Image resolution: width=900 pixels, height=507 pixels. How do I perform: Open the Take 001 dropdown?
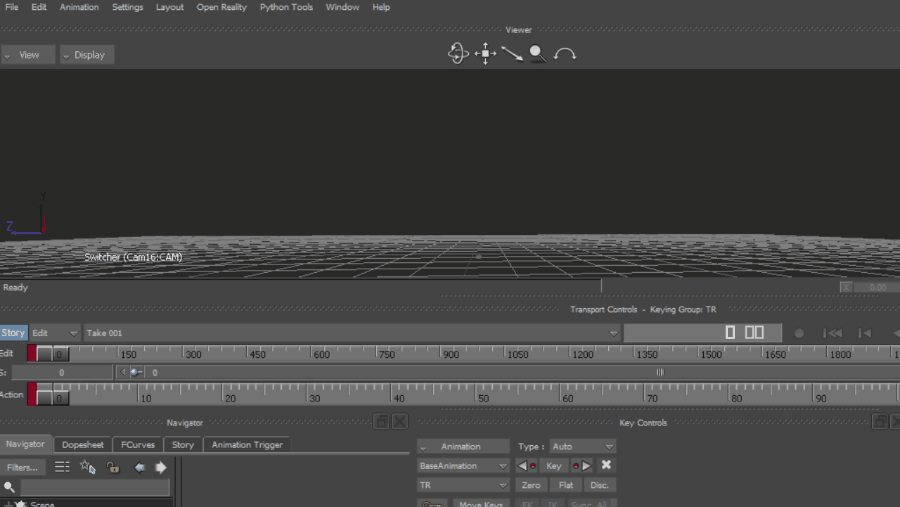351,333
